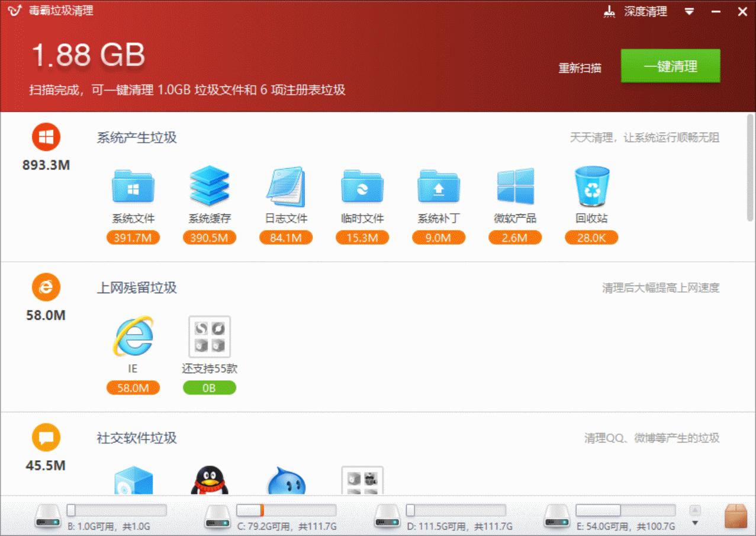Select 日志文件 in system junk

285,188
